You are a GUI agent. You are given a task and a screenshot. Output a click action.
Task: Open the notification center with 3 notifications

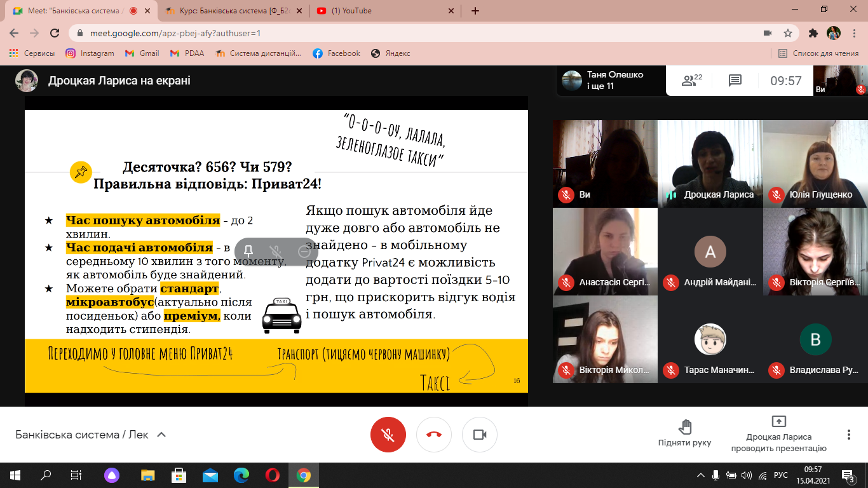(848, 475)
